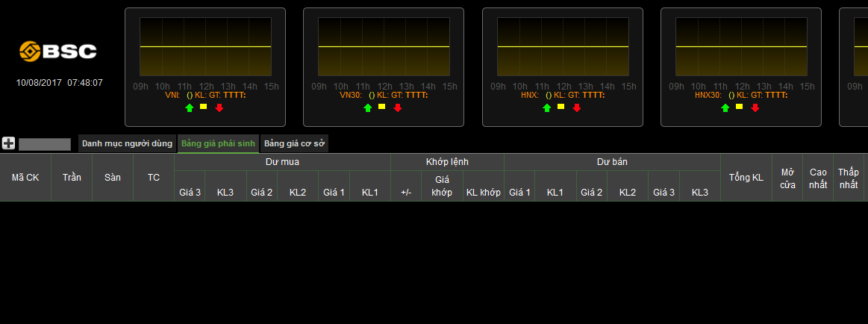Select the VNI index chart
The image size is (868, 324).
tap(205, 47)
